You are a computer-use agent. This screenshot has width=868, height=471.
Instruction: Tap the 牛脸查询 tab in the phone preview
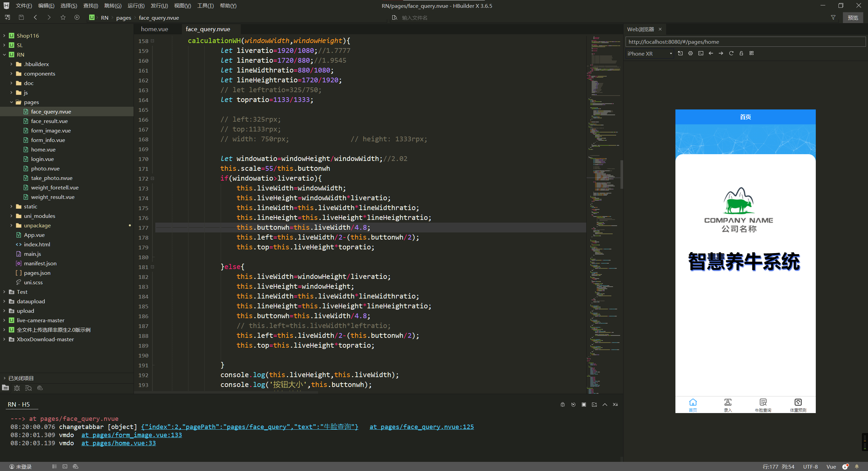[x=763, y=405]
